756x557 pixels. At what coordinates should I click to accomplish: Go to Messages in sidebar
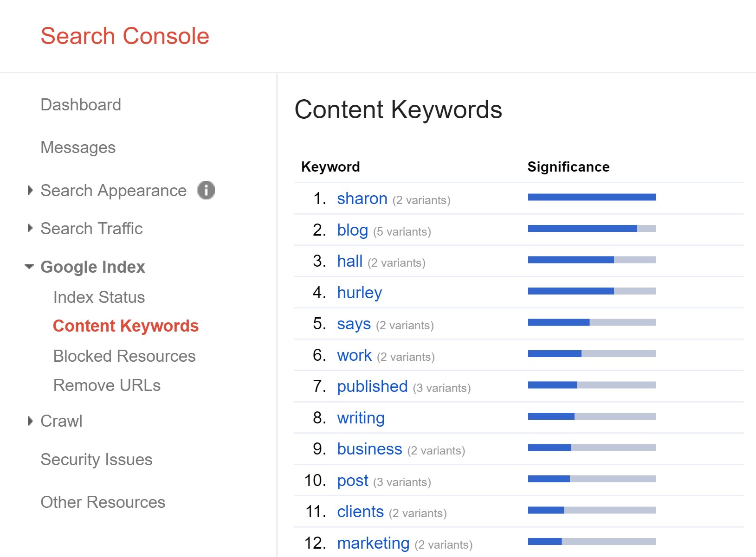78,147
